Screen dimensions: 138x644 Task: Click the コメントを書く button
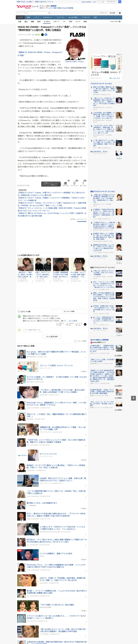69,311
